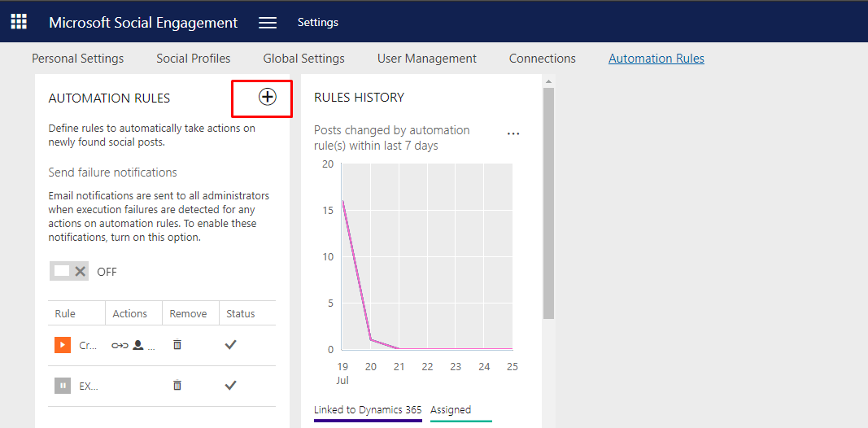Click the link action icon in first rule
Viewport: 868px width, 428px height.
click(120, 345)
